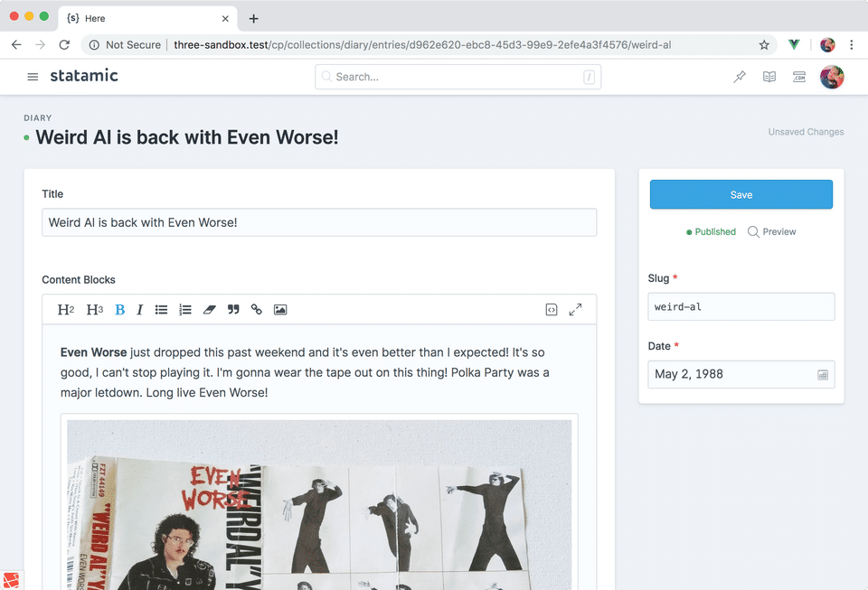This screenshot has width=868, height=590.
Task: Edit the Date field May 2, 1988
Action: [x=741, y=374]
